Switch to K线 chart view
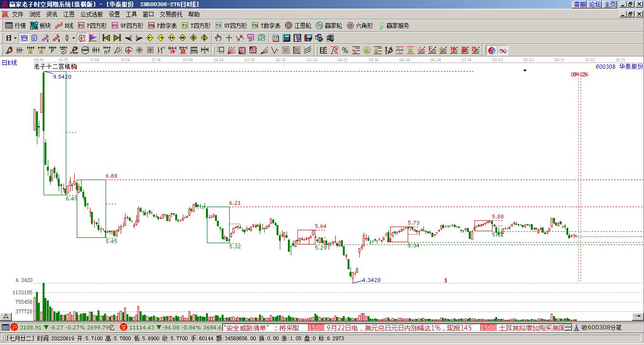 64,26
